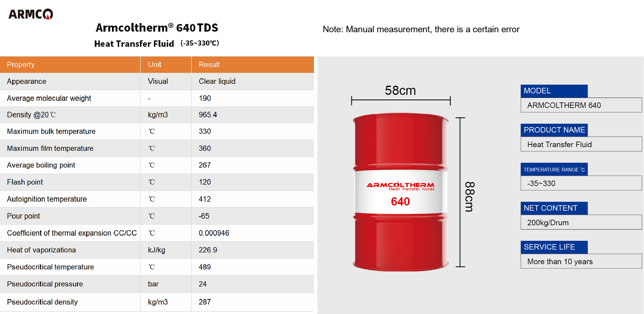Screen dimensions: 644x314
Task: Select the Heat Transfer Fluid subtitle
Action: pos(134,44)
